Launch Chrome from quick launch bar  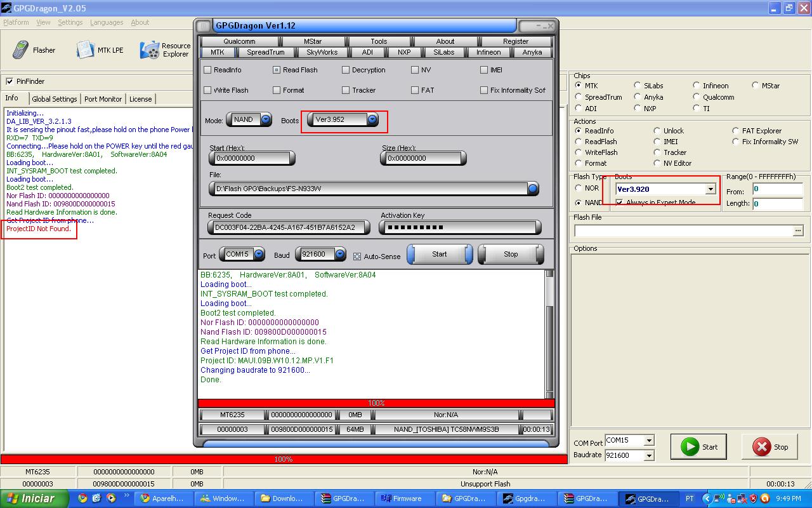pyautogui.click(x=82, y=498)
